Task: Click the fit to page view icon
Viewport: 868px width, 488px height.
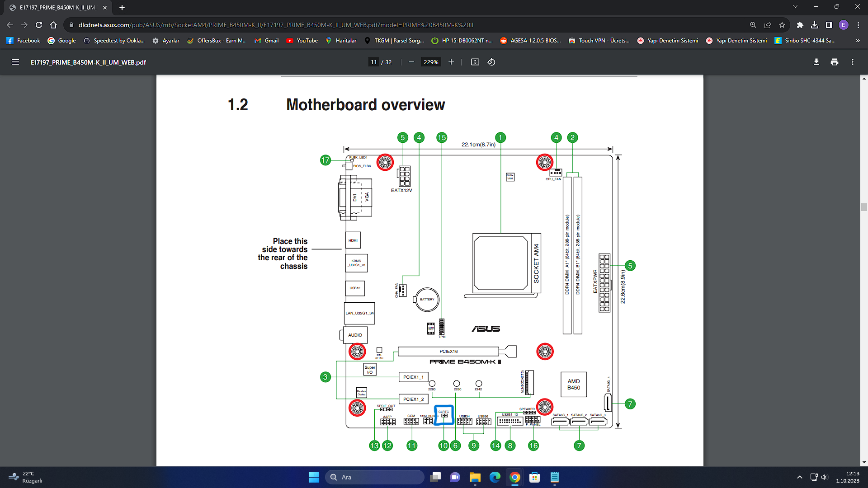Action: coord(475,62)
